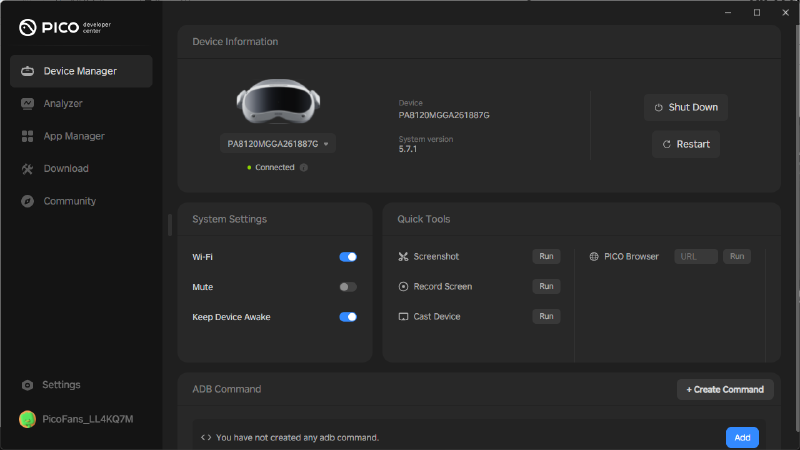Click the Device Manager headset icon
This screenshot has height=450, width=800.
(x=28, y=71)
